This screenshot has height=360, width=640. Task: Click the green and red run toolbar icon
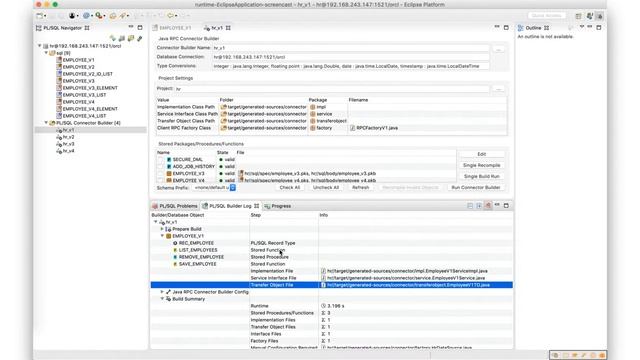[99, 16]
